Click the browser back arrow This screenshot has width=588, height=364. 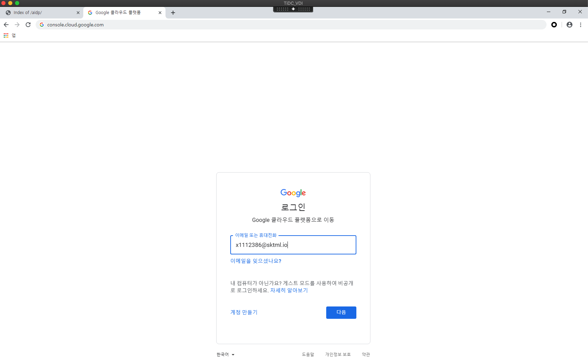click(6, 25)
